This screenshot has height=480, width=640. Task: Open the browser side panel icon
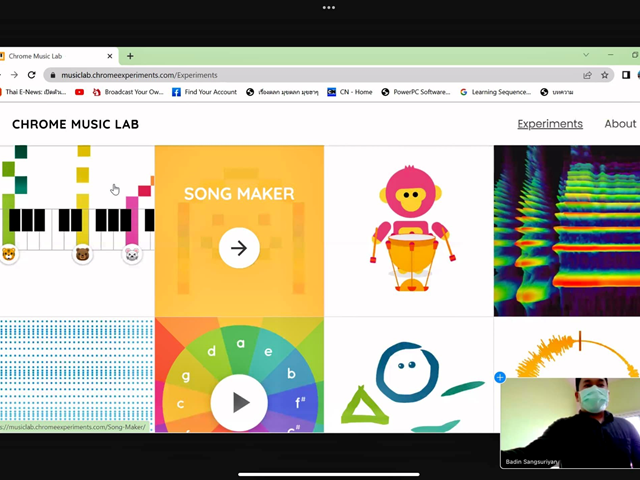tap(626, 75)
